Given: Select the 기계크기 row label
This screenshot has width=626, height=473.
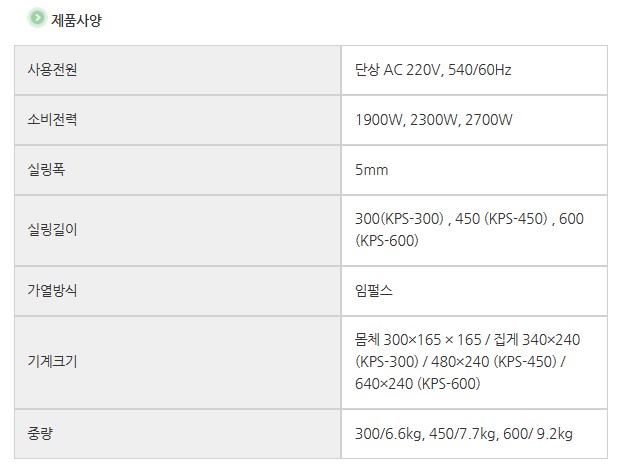Looking at the screenshot, I should [53, 361].
